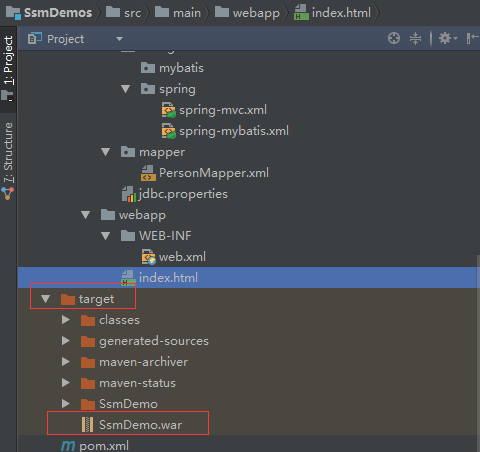Viewport: 480px width, 452px height.
Task: Click the hide panel icon
Action: tap(472, 38)
